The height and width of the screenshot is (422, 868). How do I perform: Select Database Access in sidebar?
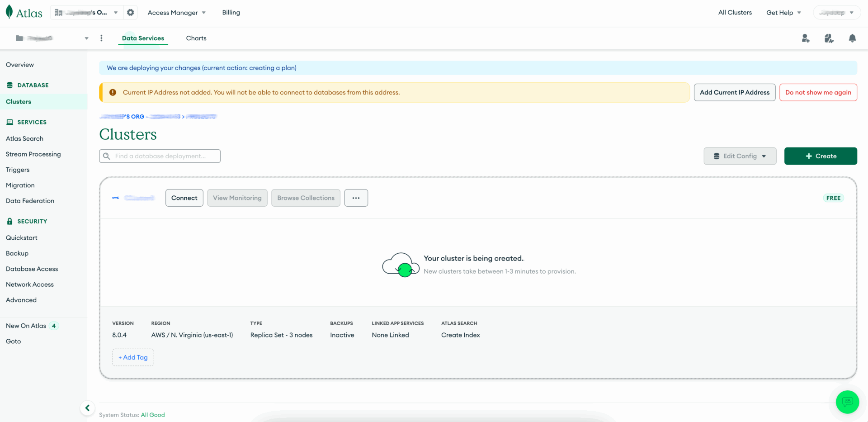coord(32,269)
